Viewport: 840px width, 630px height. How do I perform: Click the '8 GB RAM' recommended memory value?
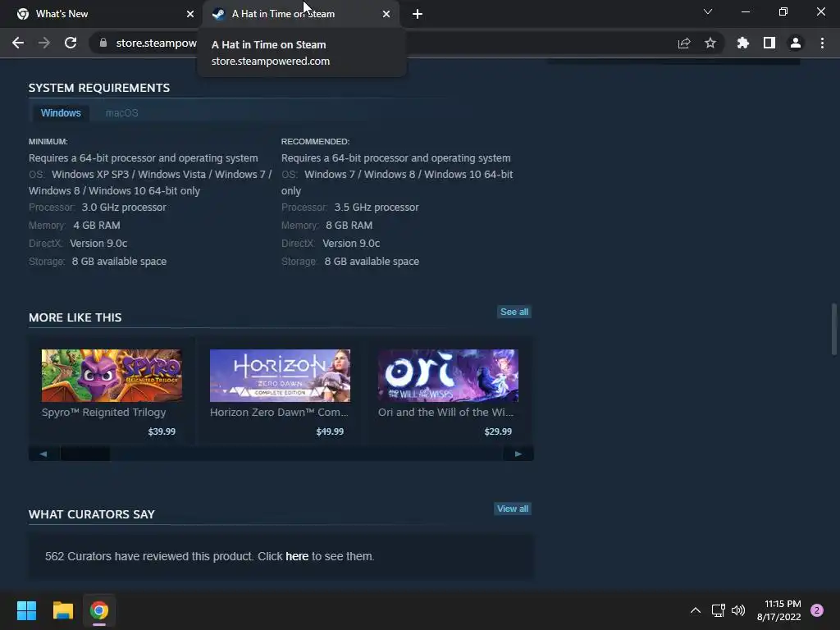349,225
